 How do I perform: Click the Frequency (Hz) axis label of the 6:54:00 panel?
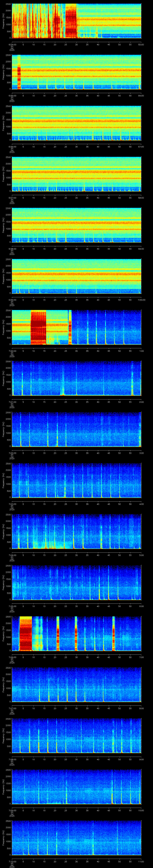point(3,21)
